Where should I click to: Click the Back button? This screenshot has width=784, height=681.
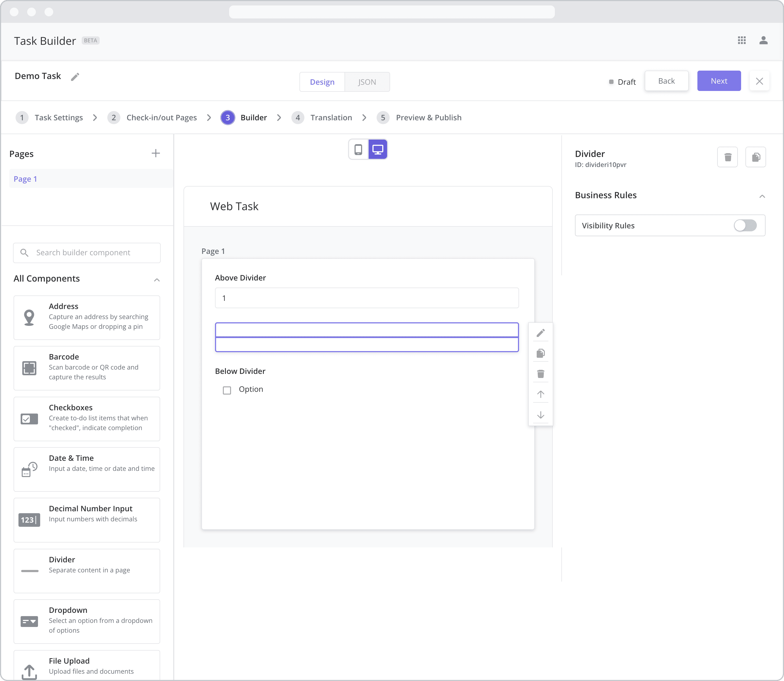point(666,81)
